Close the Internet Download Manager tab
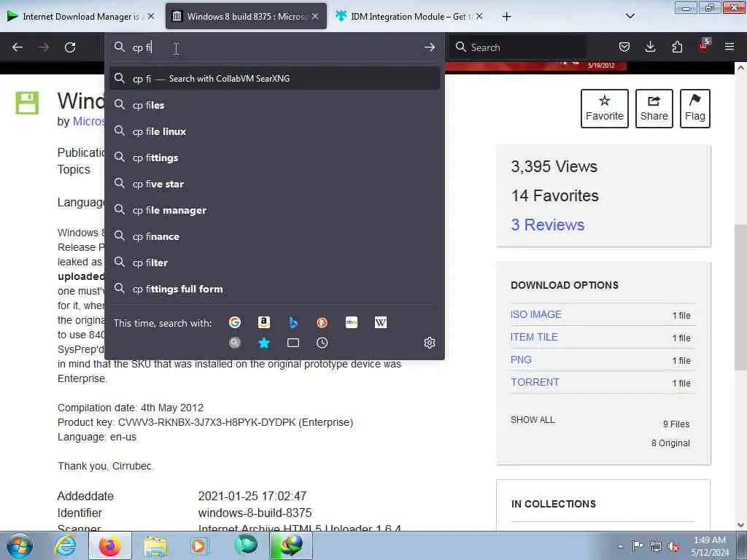 151,16
